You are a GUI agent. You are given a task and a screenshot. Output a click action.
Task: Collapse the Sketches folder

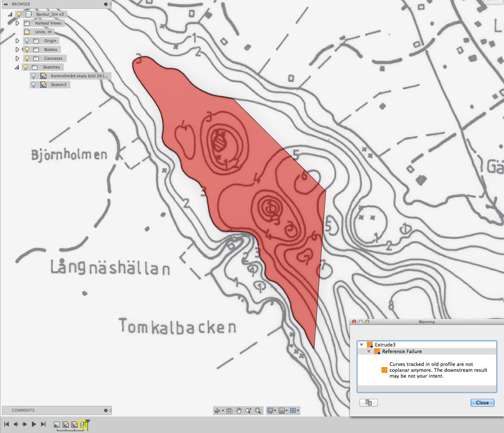coord(17,67)
